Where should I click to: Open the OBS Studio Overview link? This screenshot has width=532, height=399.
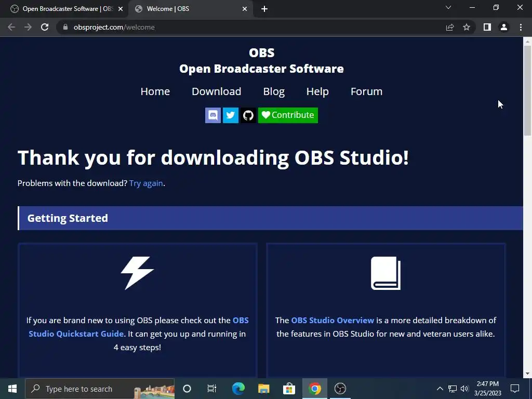point(332,320)
